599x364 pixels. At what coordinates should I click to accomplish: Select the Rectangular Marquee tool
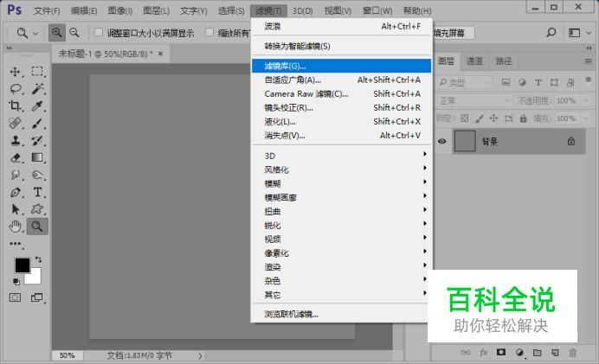click(37, 72)
